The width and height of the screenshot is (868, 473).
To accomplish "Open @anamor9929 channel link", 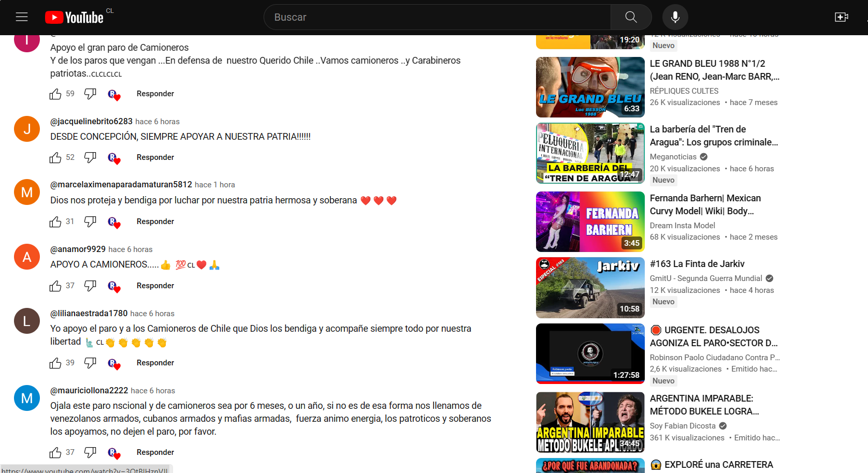I will (x=78, y=249).
